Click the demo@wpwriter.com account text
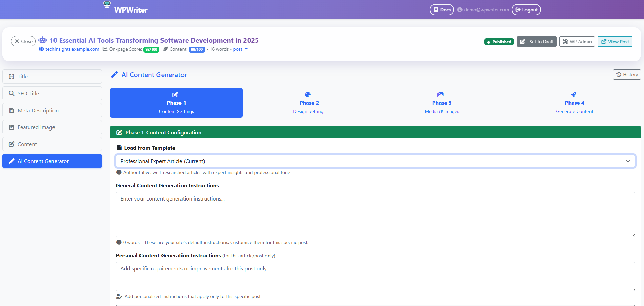Image resolution: width=644 pixels, height=306 pixels. point(486,10)
